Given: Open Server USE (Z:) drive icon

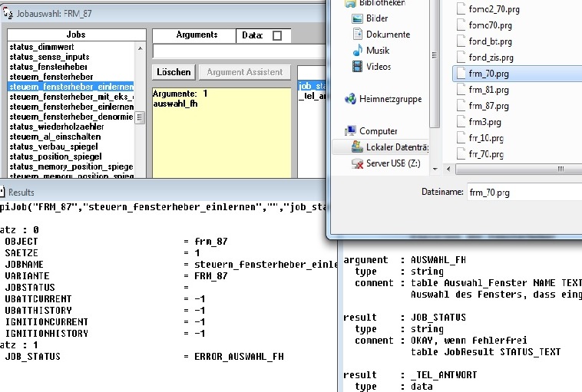Looking at the screenshot, I should [x=358, y=163].
